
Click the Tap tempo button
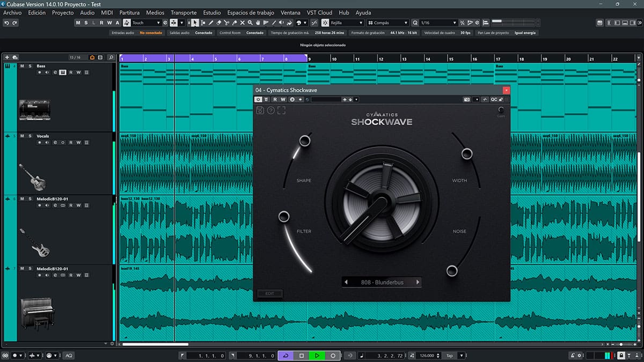(449, 356)
